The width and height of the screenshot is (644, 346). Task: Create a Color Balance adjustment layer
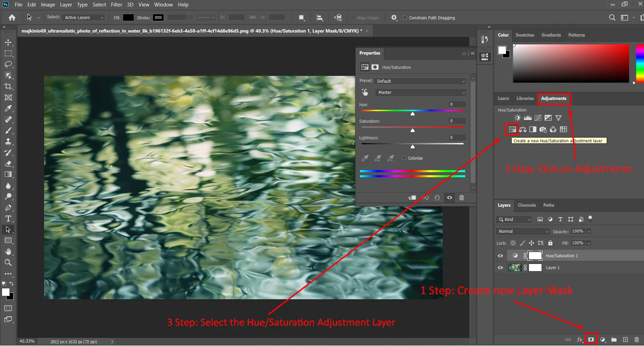pos(523,129)
